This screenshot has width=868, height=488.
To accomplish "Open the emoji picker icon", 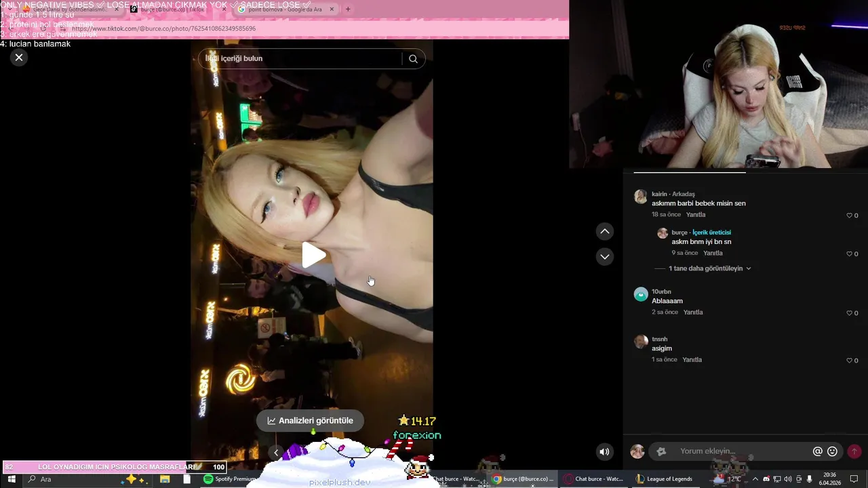I will pyautogui.click(x=833, y=451).
